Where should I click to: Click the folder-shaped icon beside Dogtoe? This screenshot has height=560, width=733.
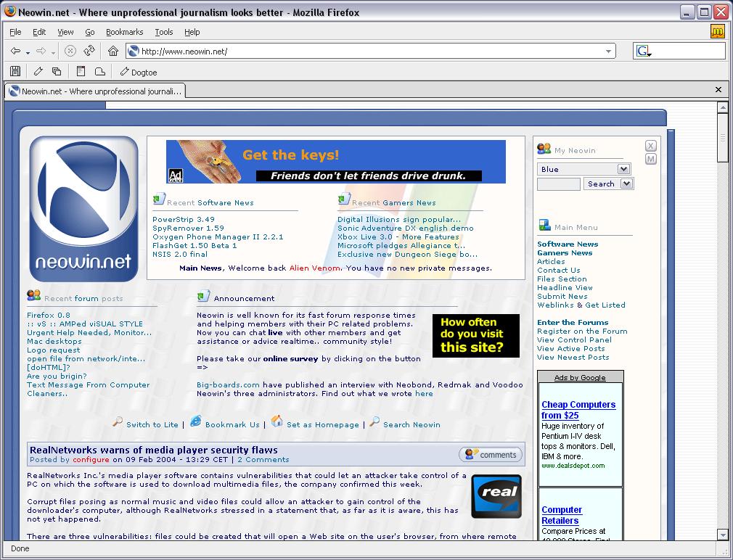[x=99, y=72]
